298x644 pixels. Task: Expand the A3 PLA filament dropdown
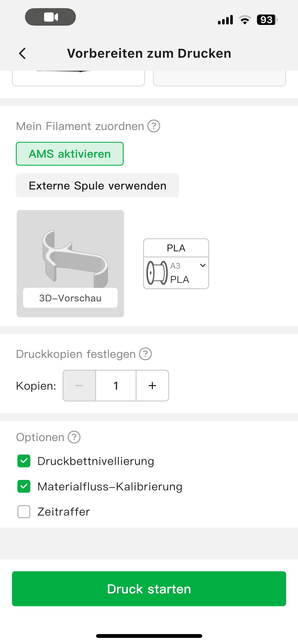[x=202, y=266]
